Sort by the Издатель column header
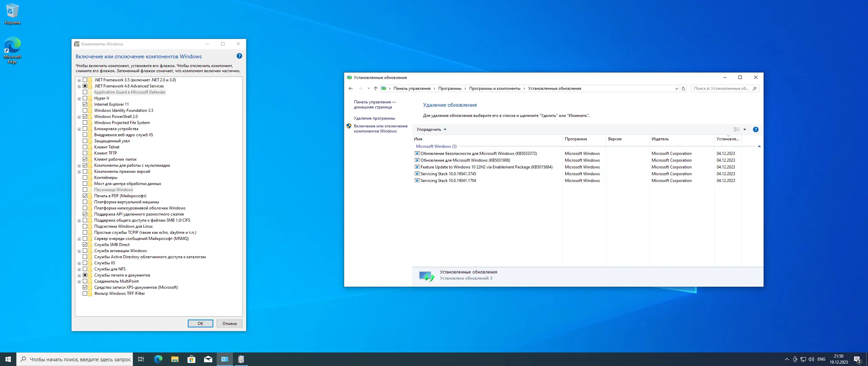 (x=660, y=139)
